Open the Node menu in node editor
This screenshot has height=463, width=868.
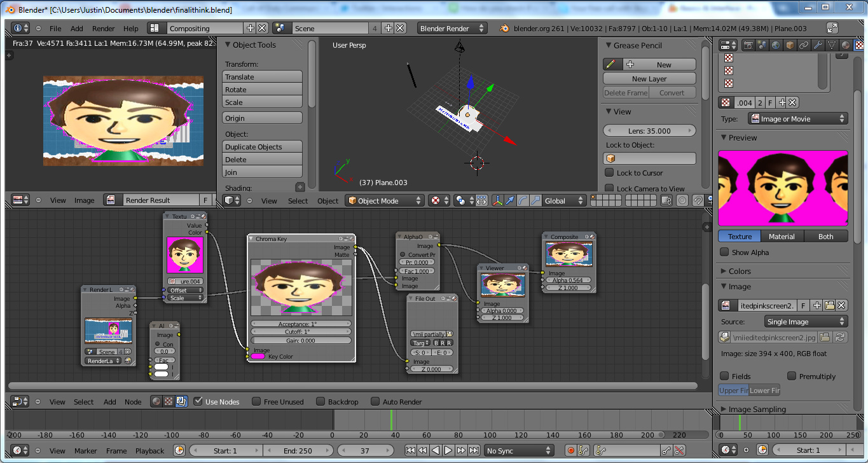pyautogui.click(x=133, y=401)
